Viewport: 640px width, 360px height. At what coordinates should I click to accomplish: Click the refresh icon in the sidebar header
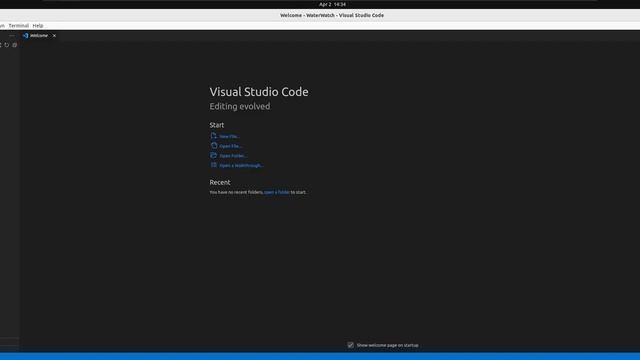7,45
